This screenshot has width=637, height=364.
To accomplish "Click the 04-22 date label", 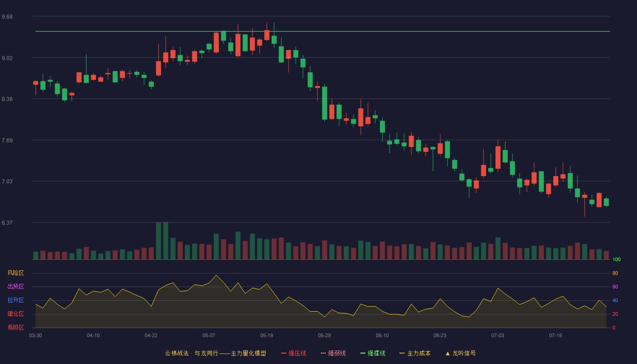I will [x=151, y=335].
